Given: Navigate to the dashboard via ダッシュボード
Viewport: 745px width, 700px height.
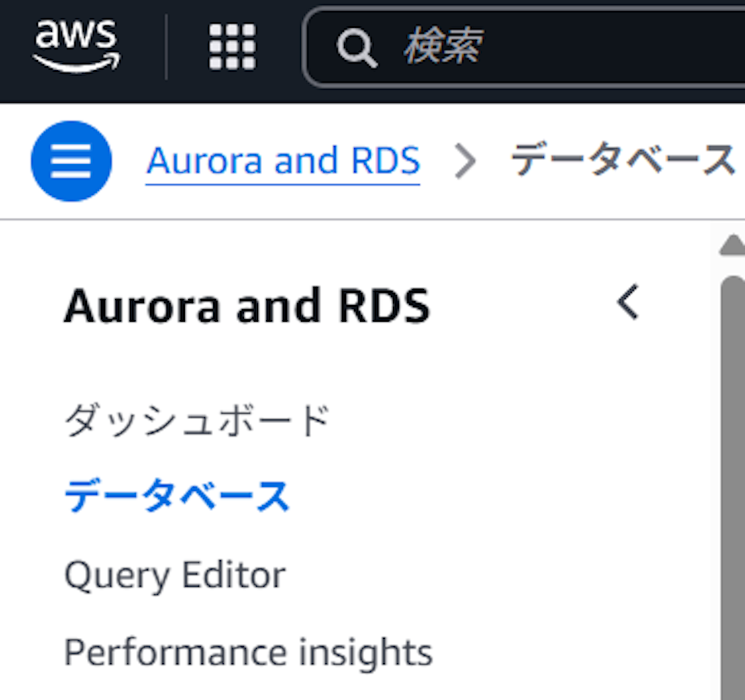Looking at the screenshot, I should (x=198, y=417).
